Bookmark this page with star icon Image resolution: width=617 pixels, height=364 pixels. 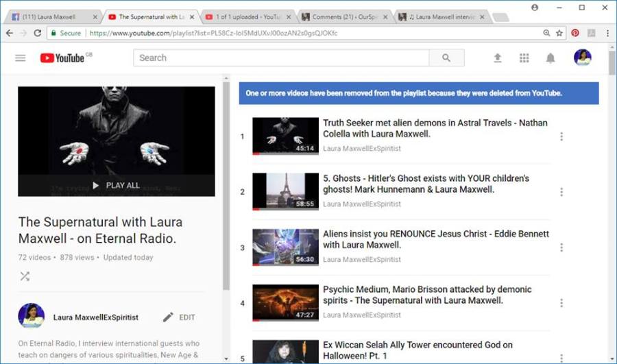[x=559, y=33]
